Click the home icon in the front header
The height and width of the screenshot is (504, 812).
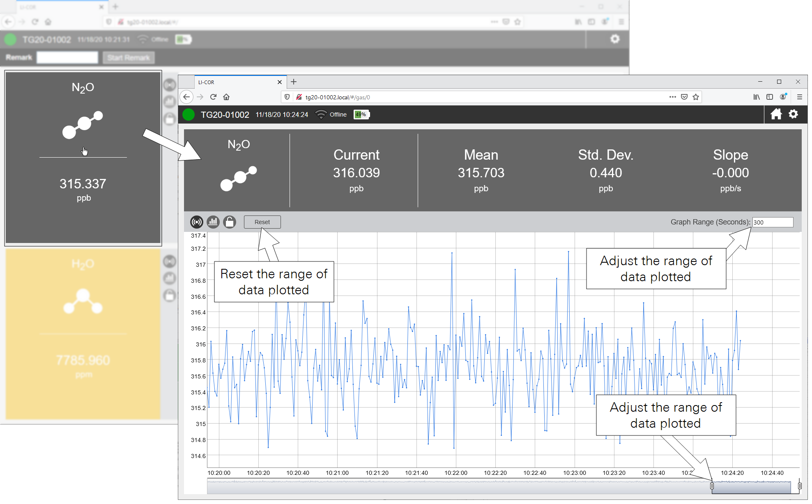pyautogui.click(x=776, y=114)
